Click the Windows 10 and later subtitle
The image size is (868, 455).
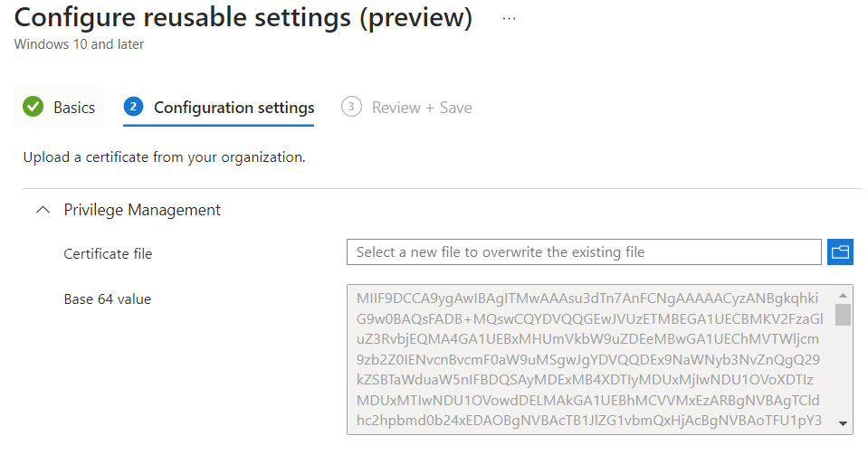point(79,44)
